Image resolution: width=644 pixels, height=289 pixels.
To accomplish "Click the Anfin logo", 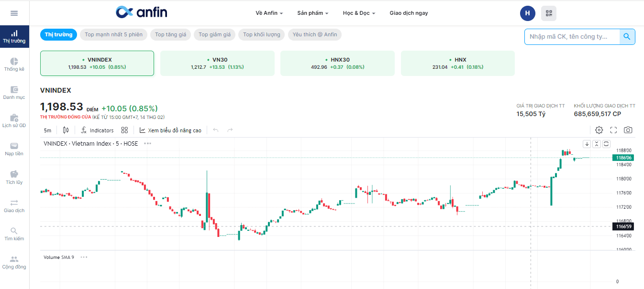I will click(142, 12).
